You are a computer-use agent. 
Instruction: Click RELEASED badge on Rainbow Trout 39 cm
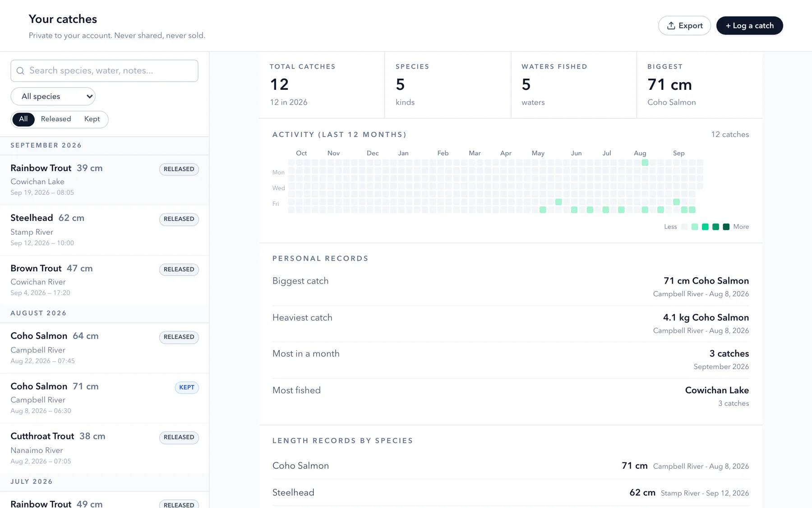coord(179,169)
